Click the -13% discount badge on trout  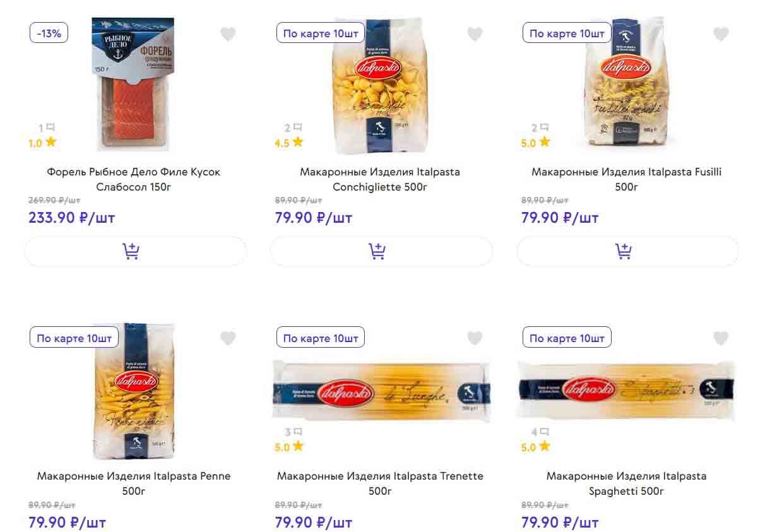click(x=49, y=33)
